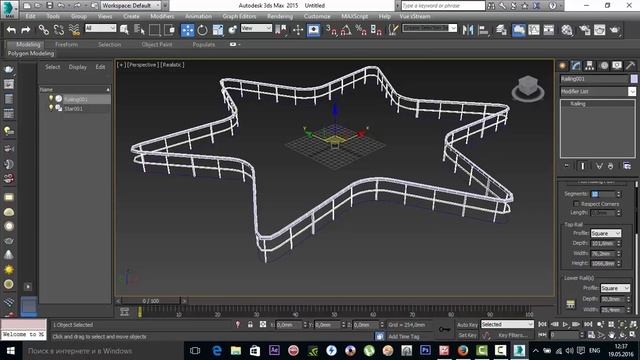Click the Pin Stack icon under modifier stack
Screen dimensions: 640x360
coord(567,166)
